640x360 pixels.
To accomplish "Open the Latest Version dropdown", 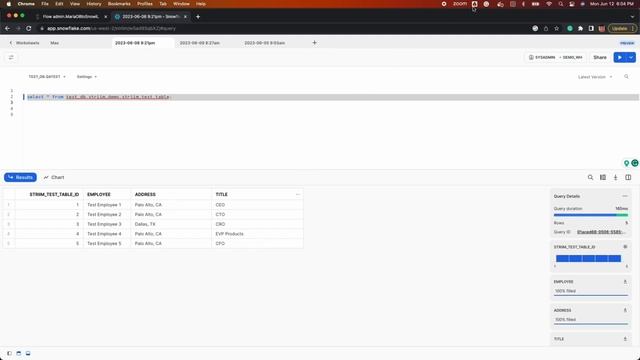I will pyautogui.click(x=595, y=77).
